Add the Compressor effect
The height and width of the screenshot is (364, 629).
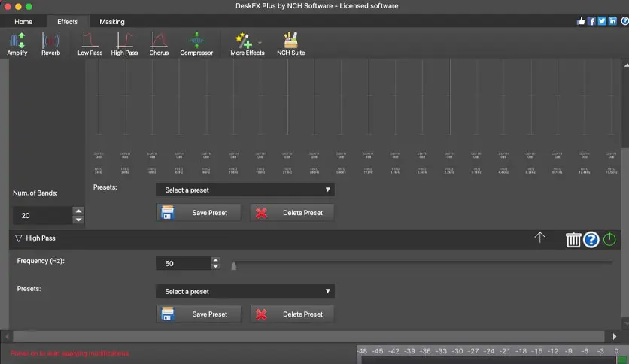click(x=196, y=44)
